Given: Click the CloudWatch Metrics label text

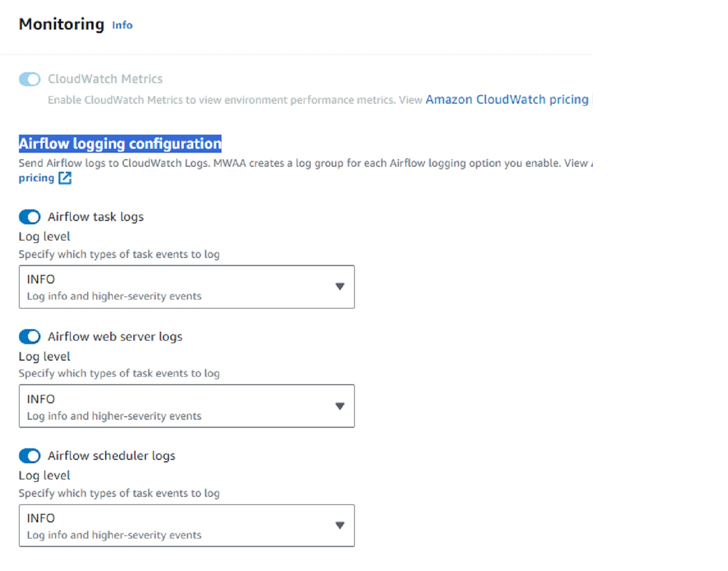Looking at the screenshot, I should [105, 79].
